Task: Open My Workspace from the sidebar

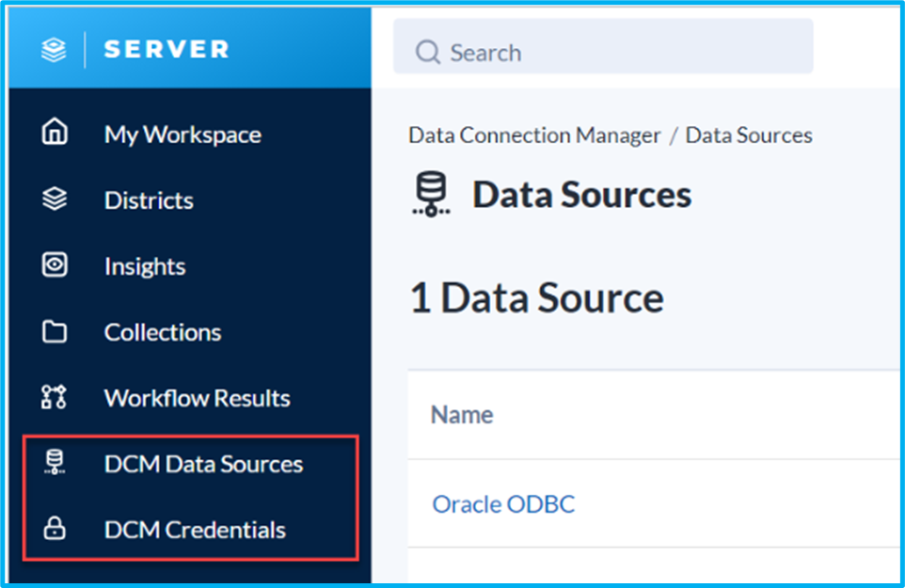Action: [182, 134]
